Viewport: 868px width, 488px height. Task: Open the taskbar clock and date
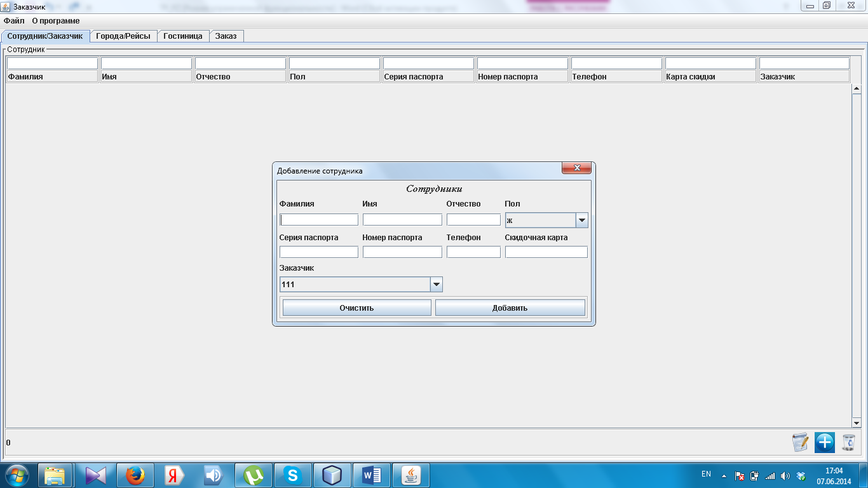[834, 476]
